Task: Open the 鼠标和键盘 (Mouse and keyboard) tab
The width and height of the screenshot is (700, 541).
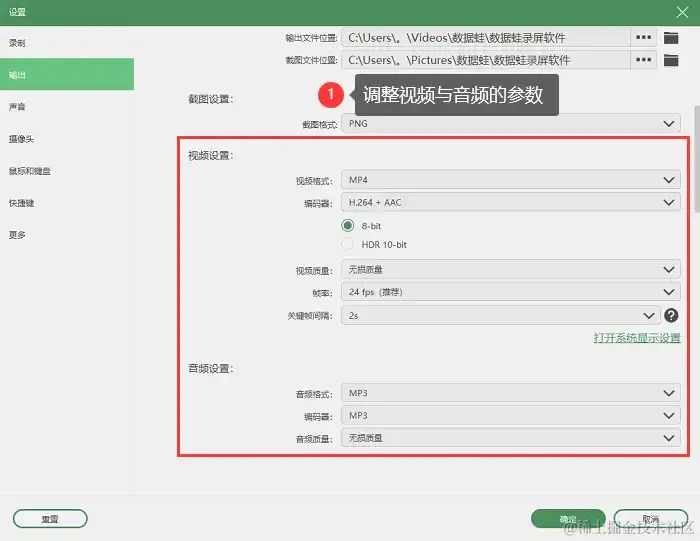Action: 67,171
